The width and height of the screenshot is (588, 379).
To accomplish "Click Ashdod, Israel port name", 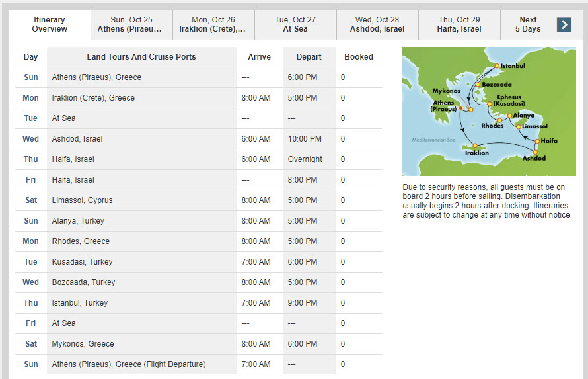I will pos(77,139).
